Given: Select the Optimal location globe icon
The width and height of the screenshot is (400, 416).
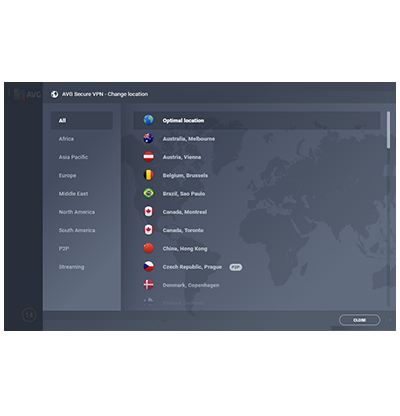Looking at the screenshot, I should 148,120.
